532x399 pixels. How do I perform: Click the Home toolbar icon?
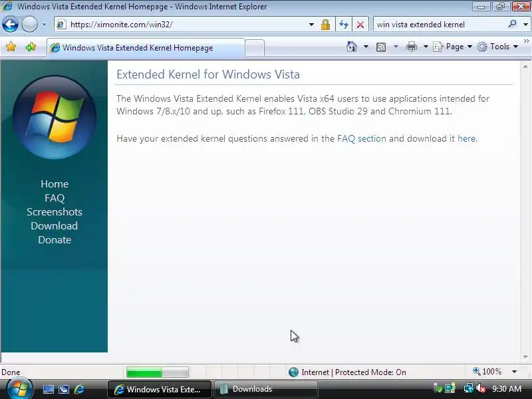coord(352,47)
